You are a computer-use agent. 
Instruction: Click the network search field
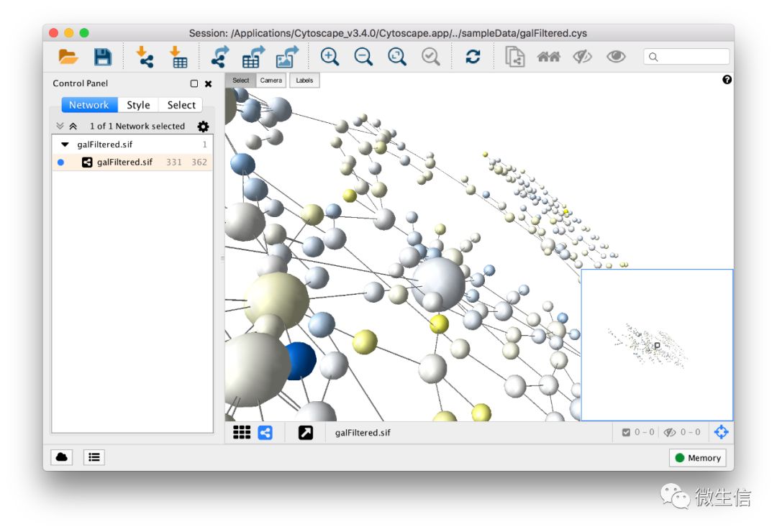coord(685,56)
